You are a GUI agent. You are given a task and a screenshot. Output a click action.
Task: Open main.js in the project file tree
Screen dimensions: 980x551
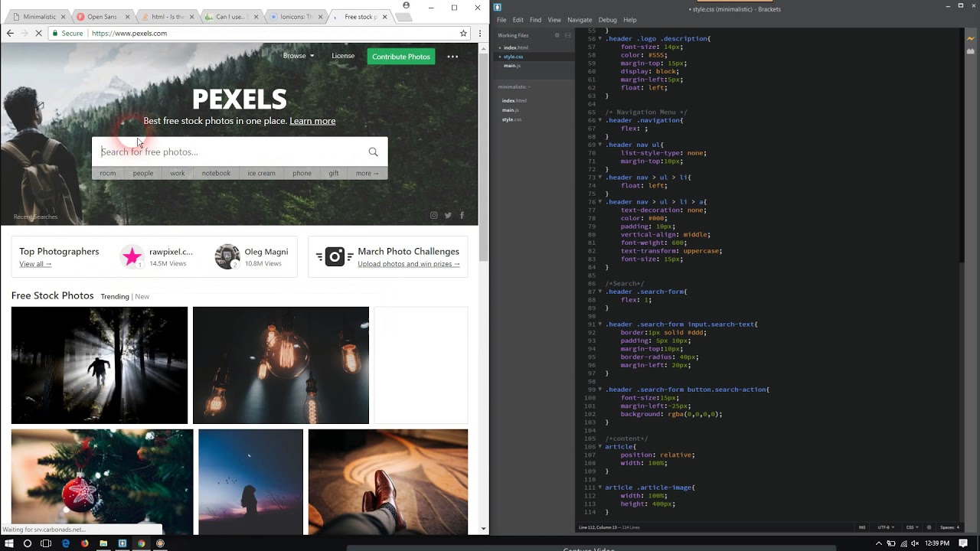point(511,110)
